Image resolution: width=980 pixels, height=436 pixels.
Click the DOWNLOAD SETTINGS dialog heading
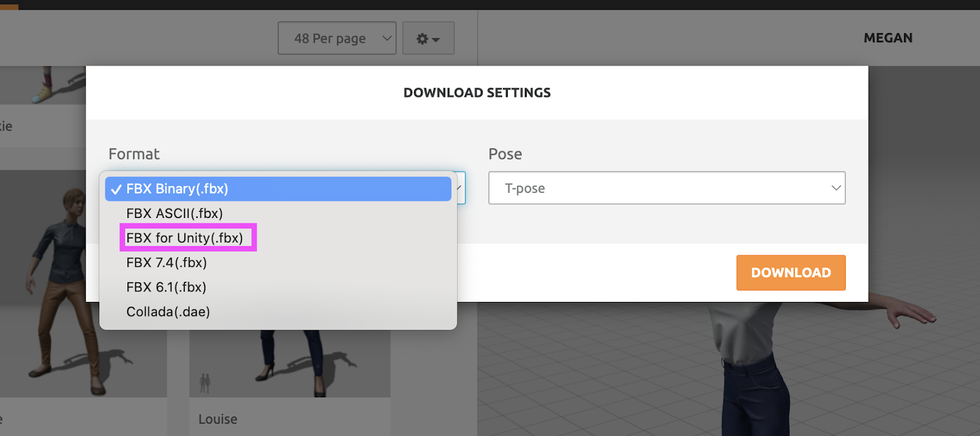[x=477, y=93]
